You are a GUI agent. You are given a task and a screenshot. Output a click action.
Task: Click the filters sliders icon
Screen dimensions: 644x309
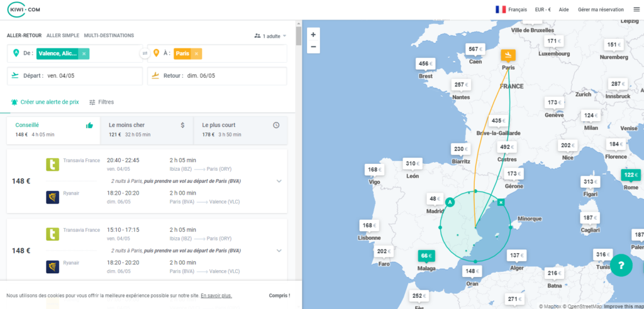click(92, 102)
